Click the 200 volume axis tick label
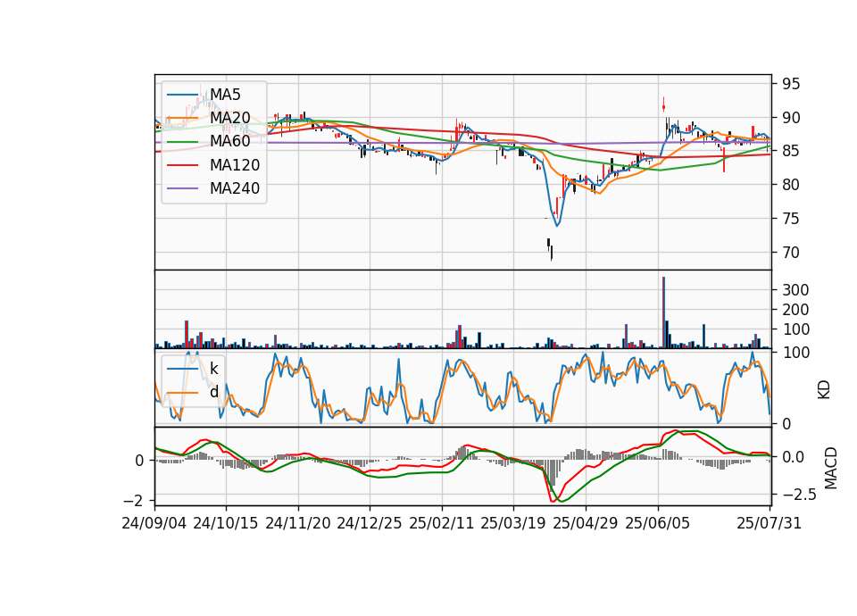The image size is (857, 616). click(x=795, y=310)
